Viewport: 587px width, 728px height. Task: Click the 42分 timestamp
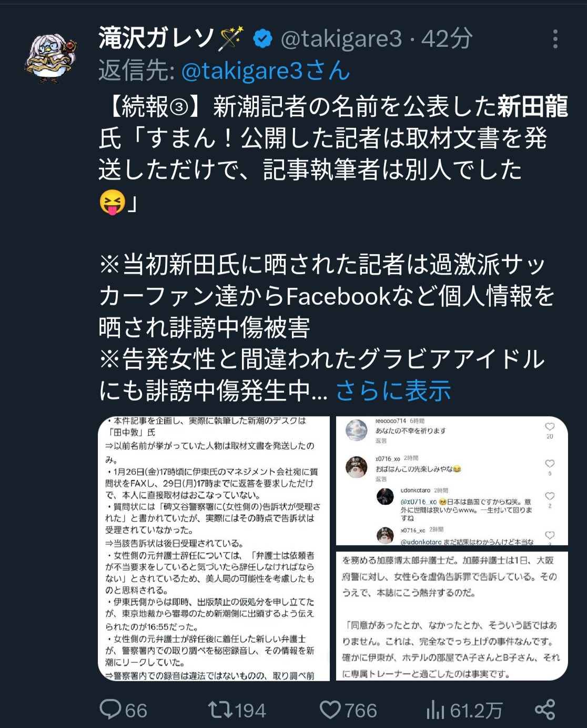click(447, 39)
